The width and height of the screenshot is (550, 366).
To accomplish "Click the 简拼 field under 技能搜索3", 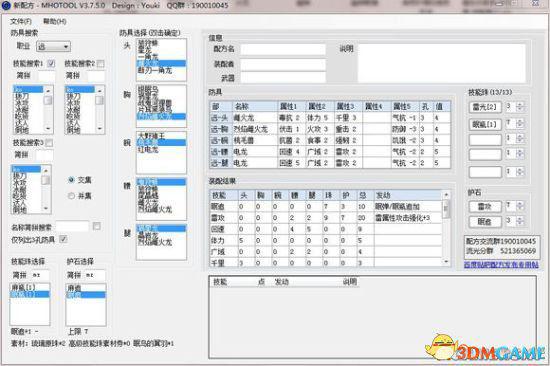I will [x=44, y=155].
